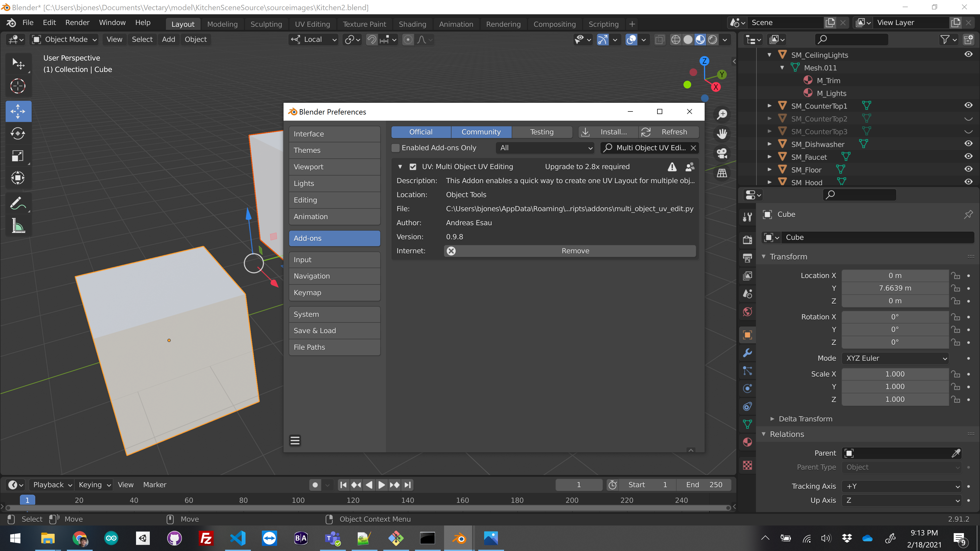
Task: Open the rotation Mode XYZ Euler dropdown
Action: pyautogui.click(x=895, y=358)
